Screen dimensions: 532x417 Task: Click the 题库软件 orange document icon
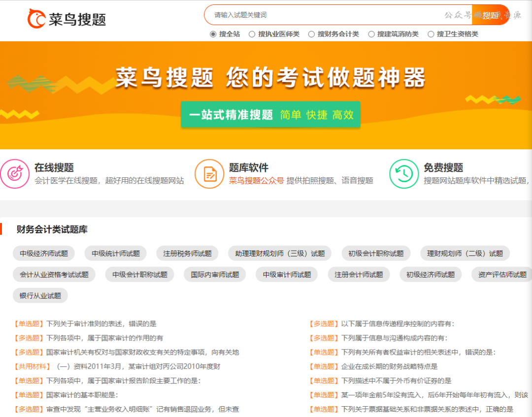(209, 174)
